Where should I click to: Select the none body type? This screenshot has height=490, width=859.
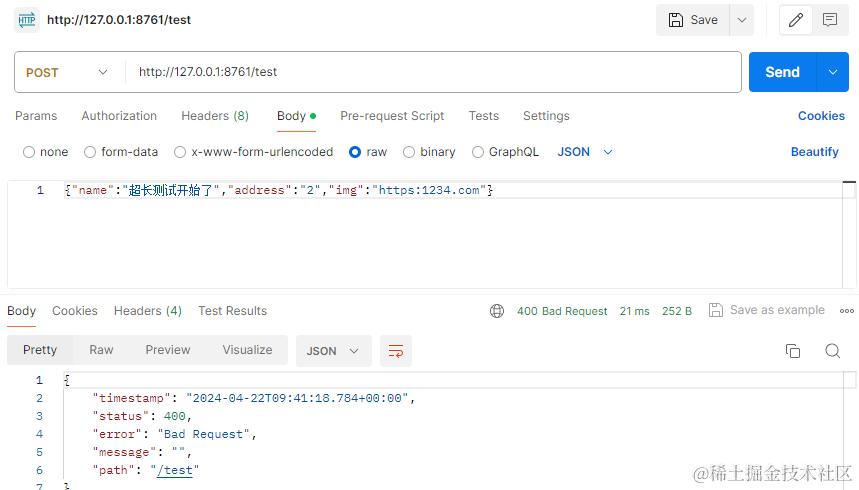[28, 152]
